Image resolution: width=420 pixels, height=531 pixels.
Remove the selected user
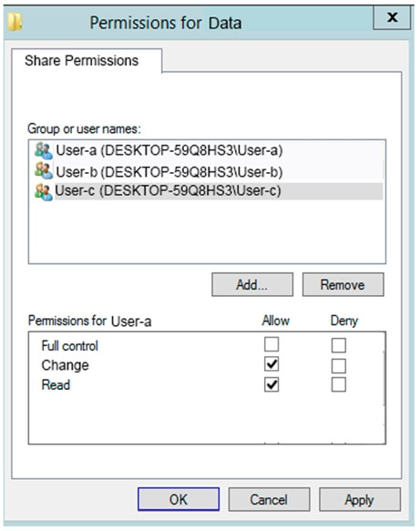(343, 284)
